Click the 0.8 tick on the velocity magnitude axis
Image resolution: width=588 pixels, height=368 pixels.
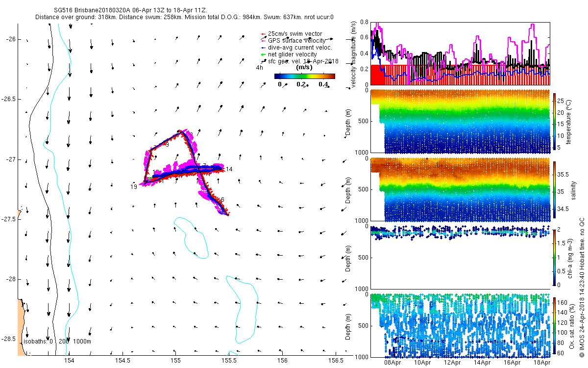[x=364, y=22]
